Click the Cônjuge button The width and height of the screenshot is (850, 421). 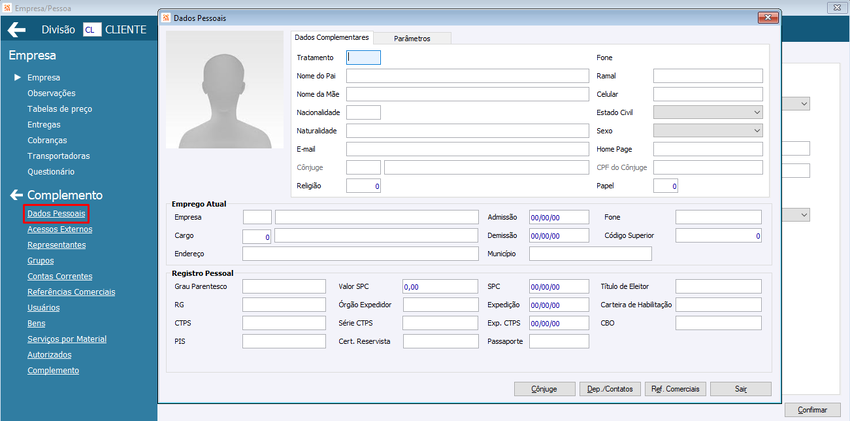pos(544,389)
